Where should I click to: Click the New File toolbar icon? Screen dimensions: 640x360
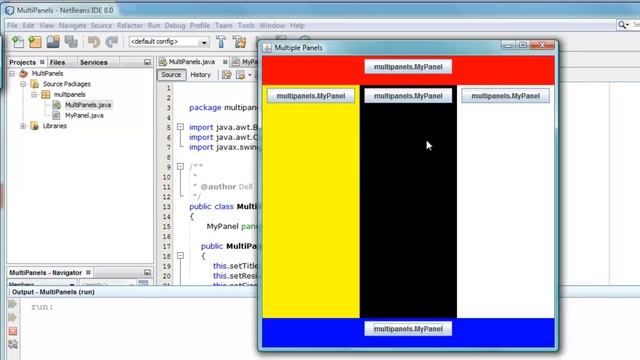click(18, 42)
